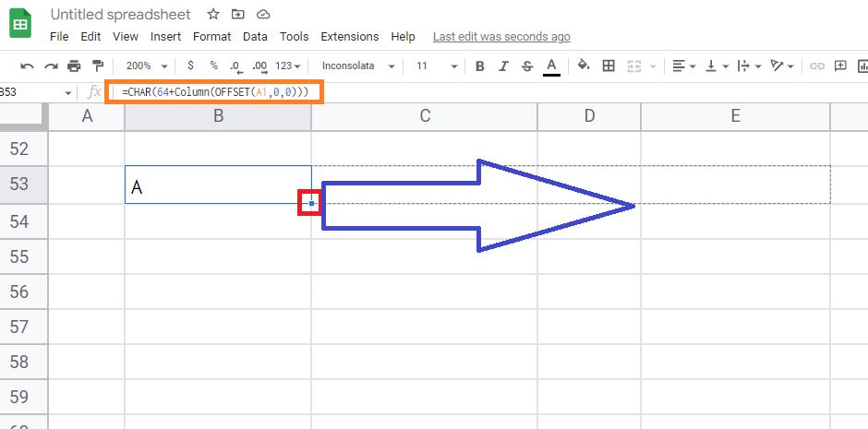This screenshot has height=429, width=868.
Task: Open text wrapping dropdown
Action: (750, 66)
